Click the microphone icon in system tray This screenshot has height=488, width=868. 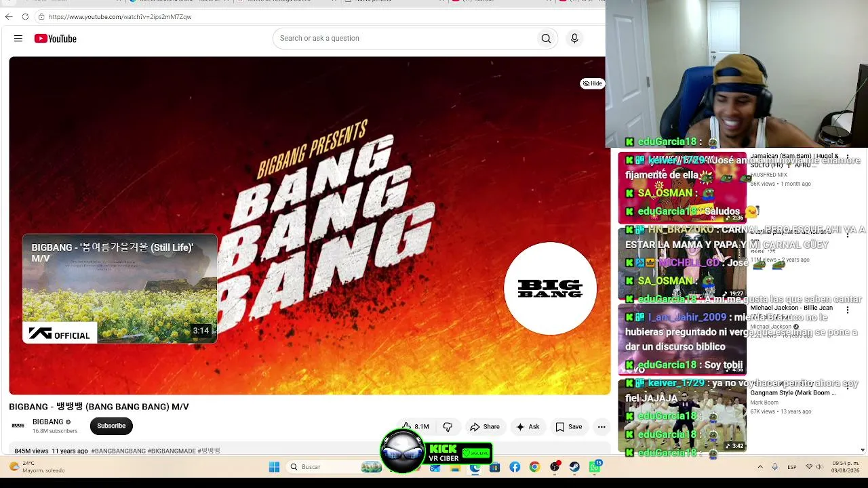coord(774,467)
